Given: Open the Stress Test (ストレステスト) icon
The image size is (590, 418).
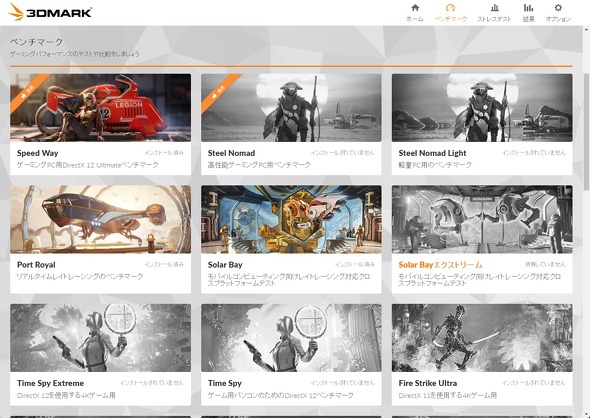Looking at the screenshot, I should [494, 8].
